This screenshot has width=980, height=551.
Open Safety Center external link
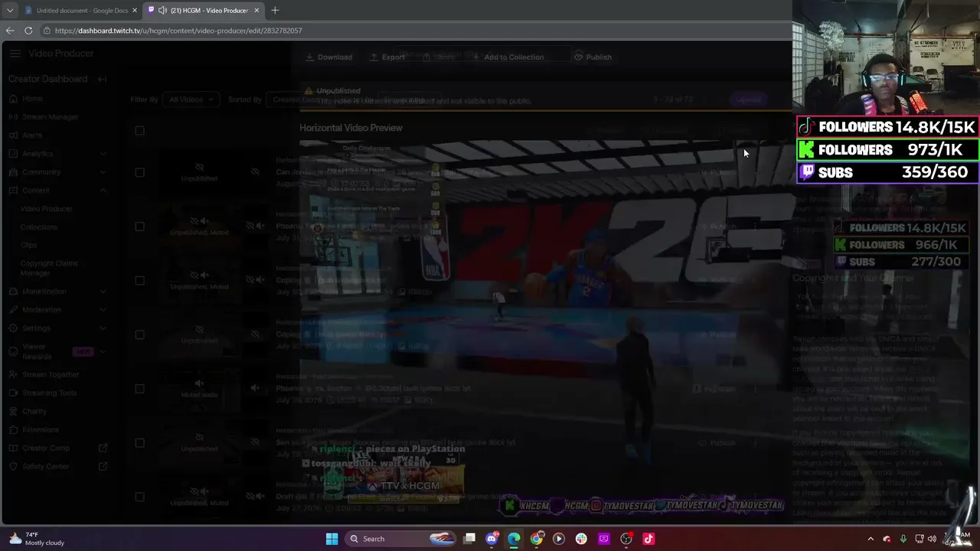(x=57, y=467)
